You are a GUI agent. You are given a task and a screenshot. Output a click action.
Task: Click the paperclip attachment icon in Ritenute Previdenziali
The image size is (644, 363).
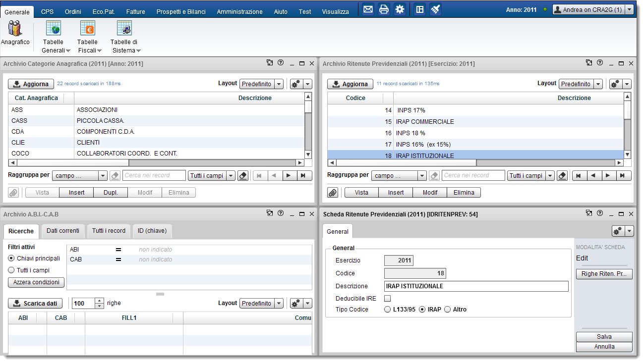coord(333,193)
